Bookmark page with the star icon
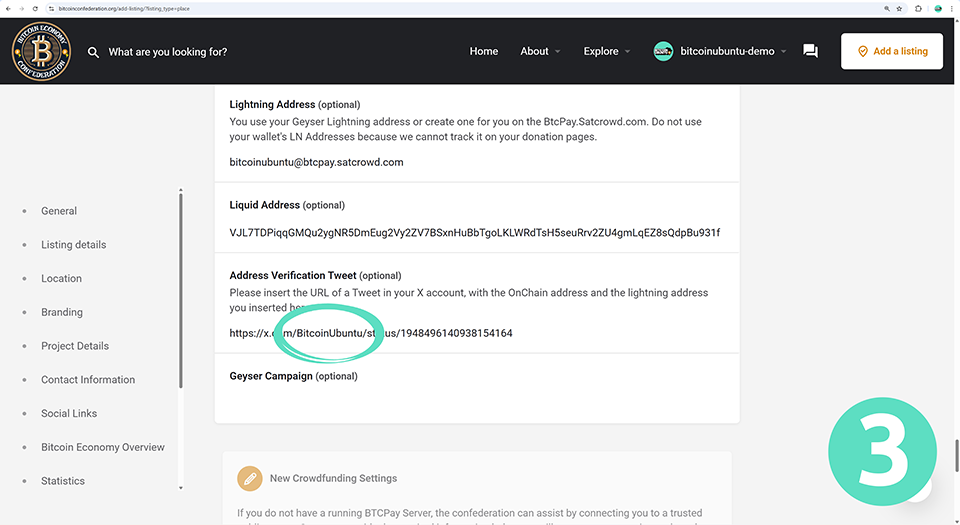 coord(900,8)
